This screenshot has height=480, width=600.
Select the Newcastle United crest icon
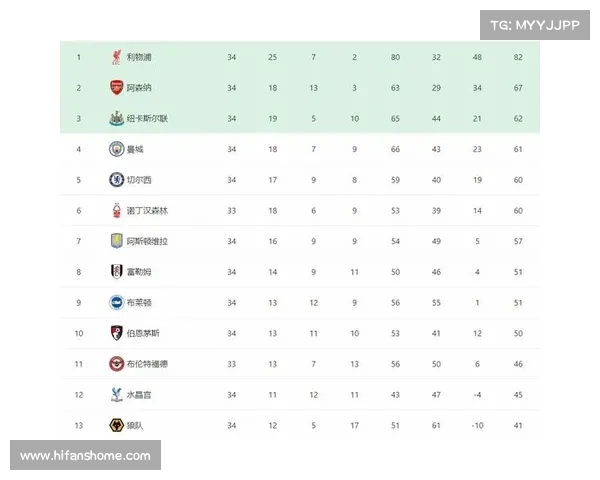[x=116, y=118]
